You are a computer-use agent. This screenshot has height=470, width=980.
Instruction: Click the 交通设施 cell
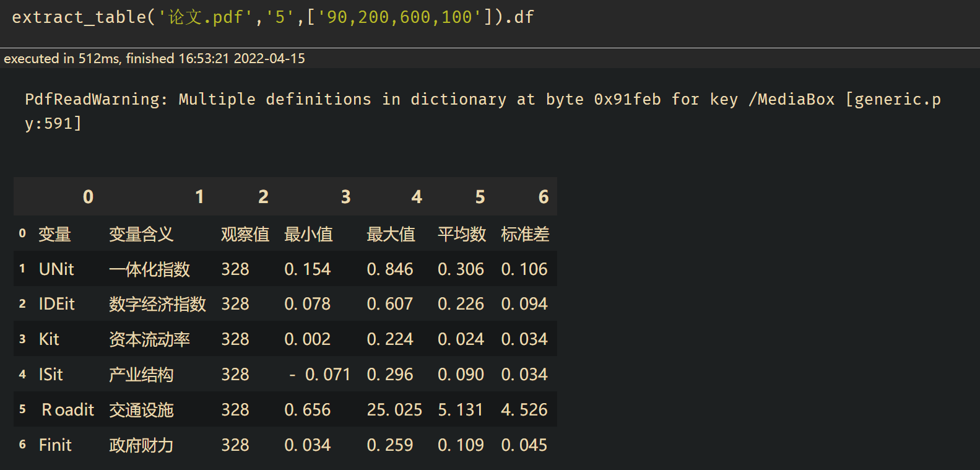141,410
